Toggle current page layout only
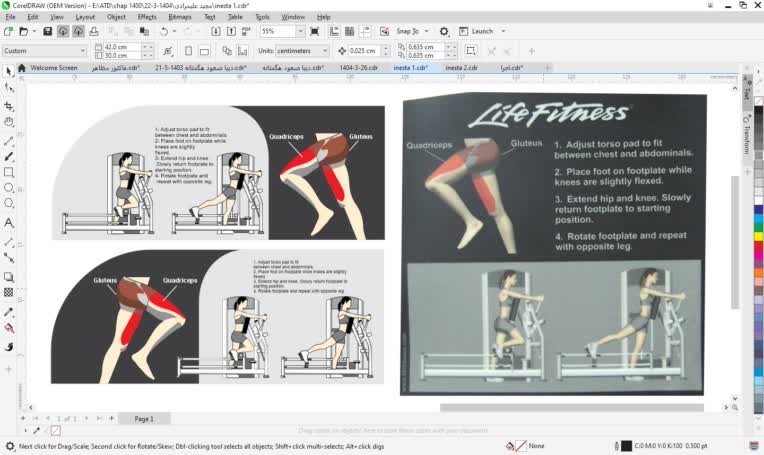This screenshot has width=764, height=455. click(x=242, y=51)
